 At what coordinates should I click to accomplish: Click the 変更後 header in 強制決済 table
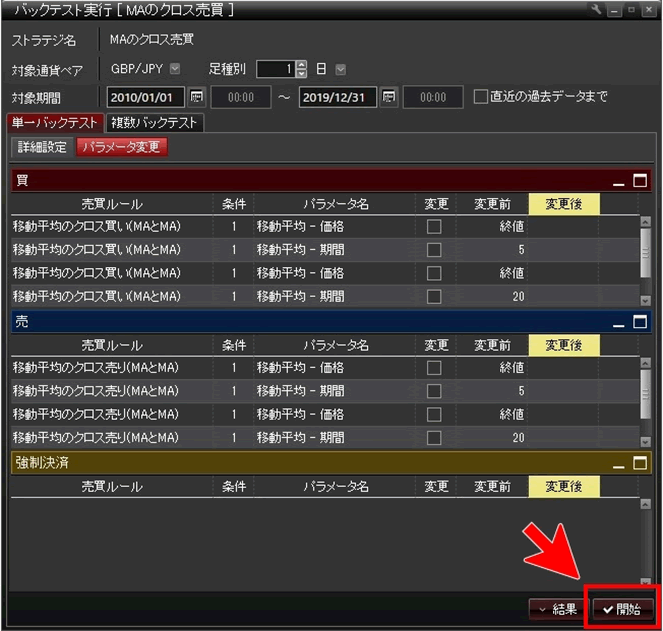click(x=564, y=486)
